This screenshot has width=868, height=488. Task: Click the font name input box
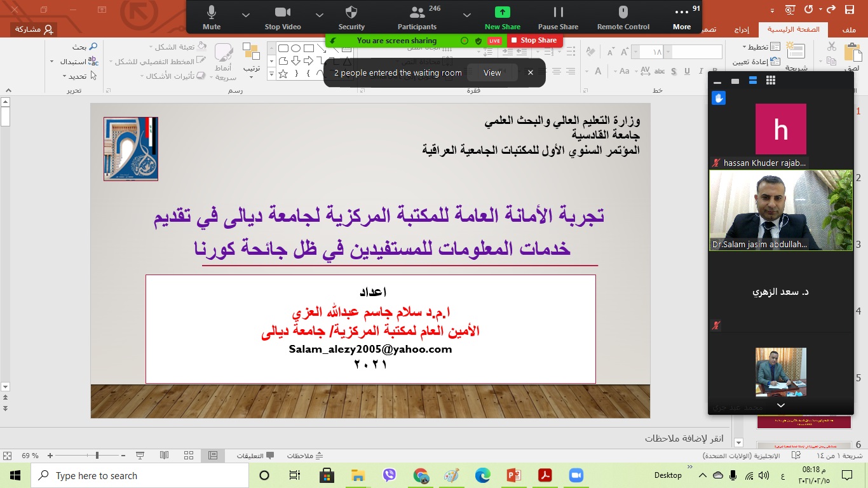[x=697, y=52]
